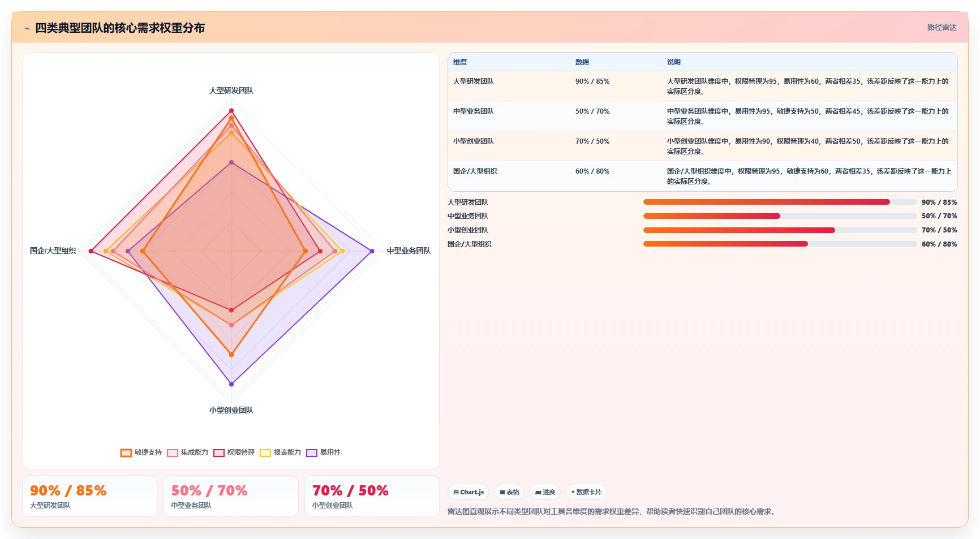Click table value 70% / 50%

pos(592,141)
